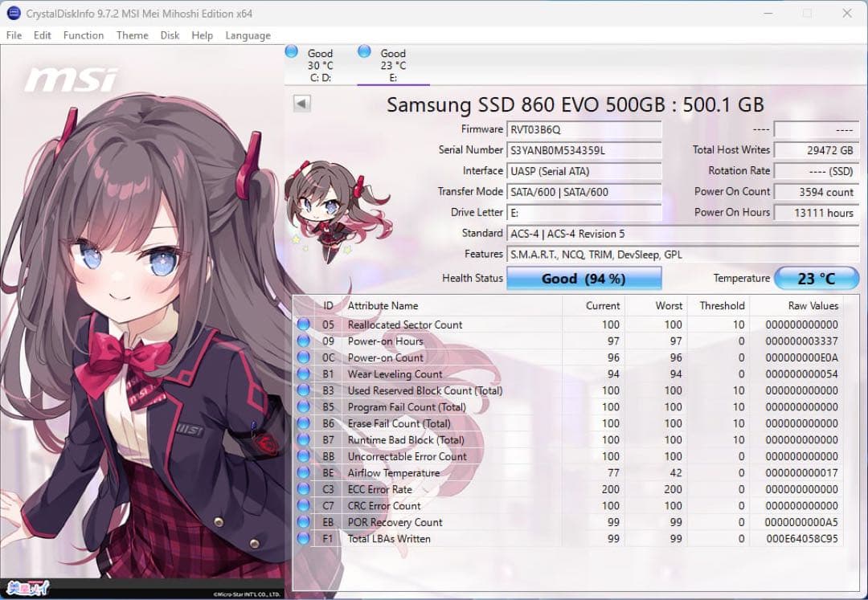Click status orb for Total LBAs Written

pos(303,538)
